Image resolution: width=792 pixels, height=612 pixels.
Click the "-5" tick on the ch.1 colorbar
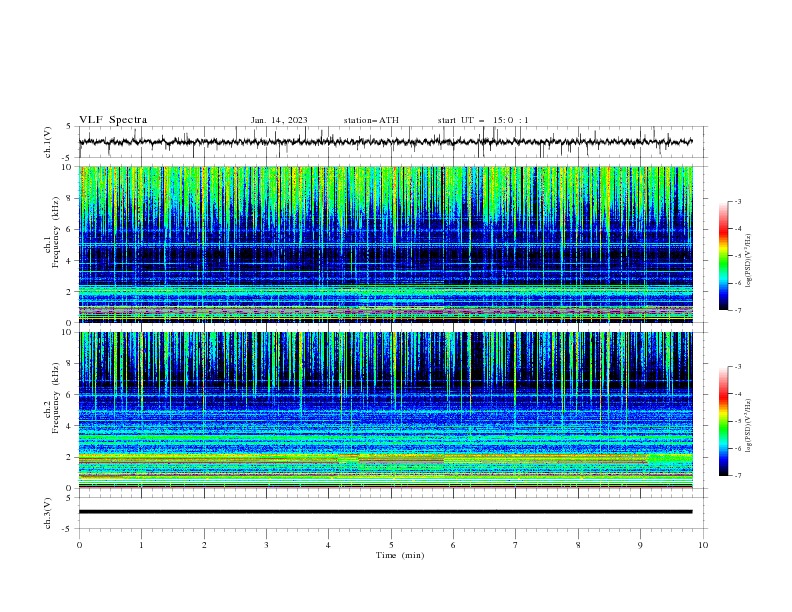point(738,256)
